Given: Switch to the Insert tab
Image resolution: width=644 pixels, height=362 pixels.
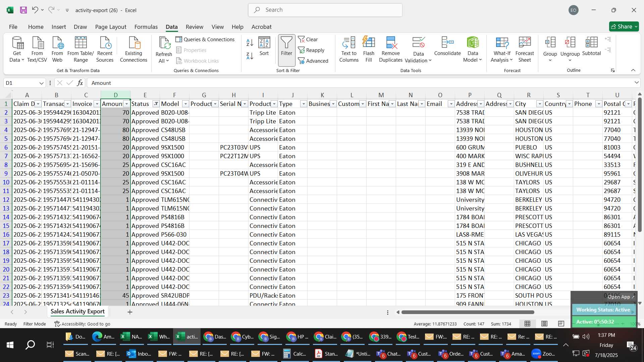Looking at the screenshot, I should click(59, 27).
